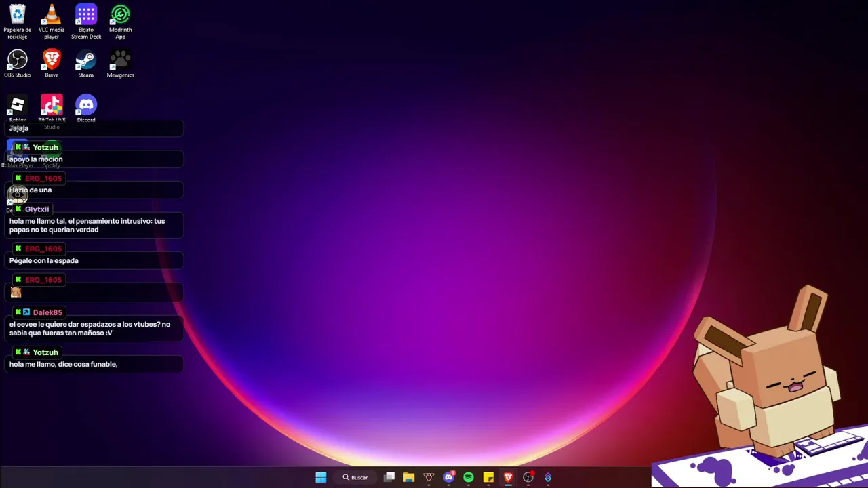Click the username Glytxii in chat
The image size is (868, 488).
tap(37, 209)
